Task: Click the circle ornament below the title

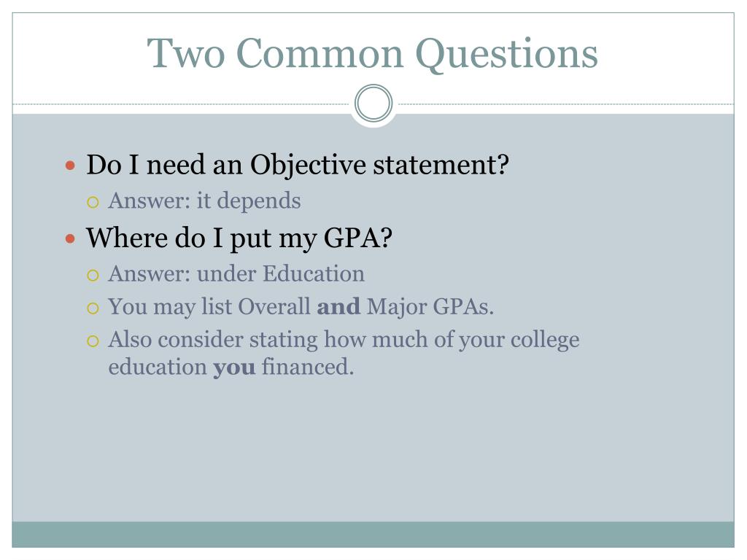Action: point(373,103)
